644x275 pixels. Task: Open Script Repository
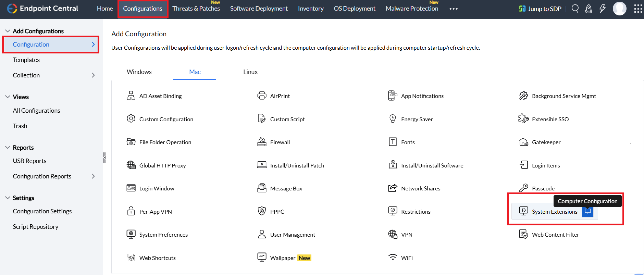36,226
